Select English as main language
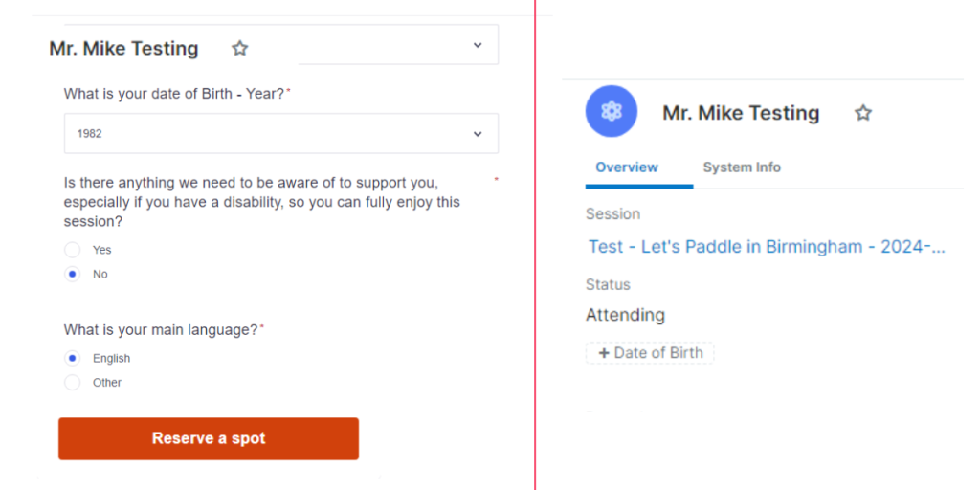The width and height of the screenshot is (980, 490). tap(73, 358)
